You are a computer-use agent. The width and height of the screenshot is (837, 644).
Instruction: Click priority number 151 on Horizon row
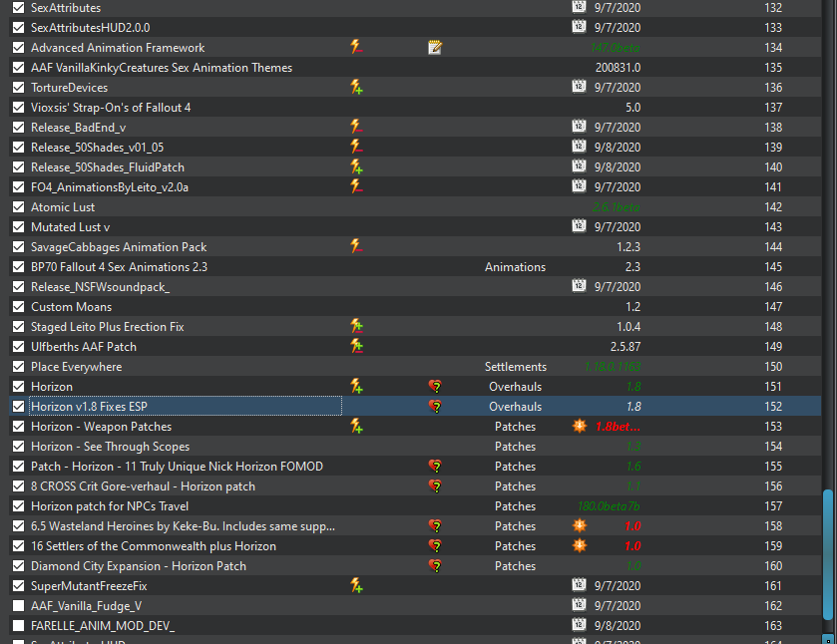[773, 386]
